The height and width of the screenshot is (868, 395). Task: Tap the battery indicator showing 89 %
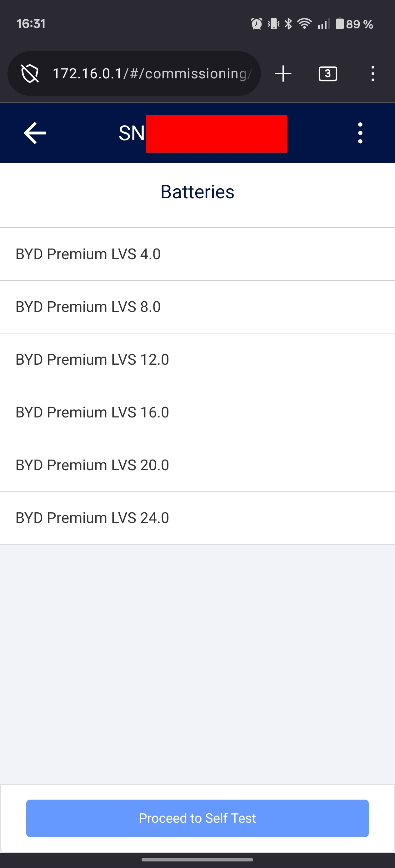click(x=354, y=24)
